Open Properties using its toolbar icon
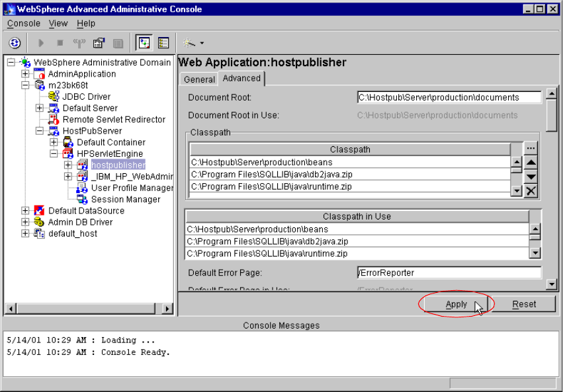 pos(99,42)
